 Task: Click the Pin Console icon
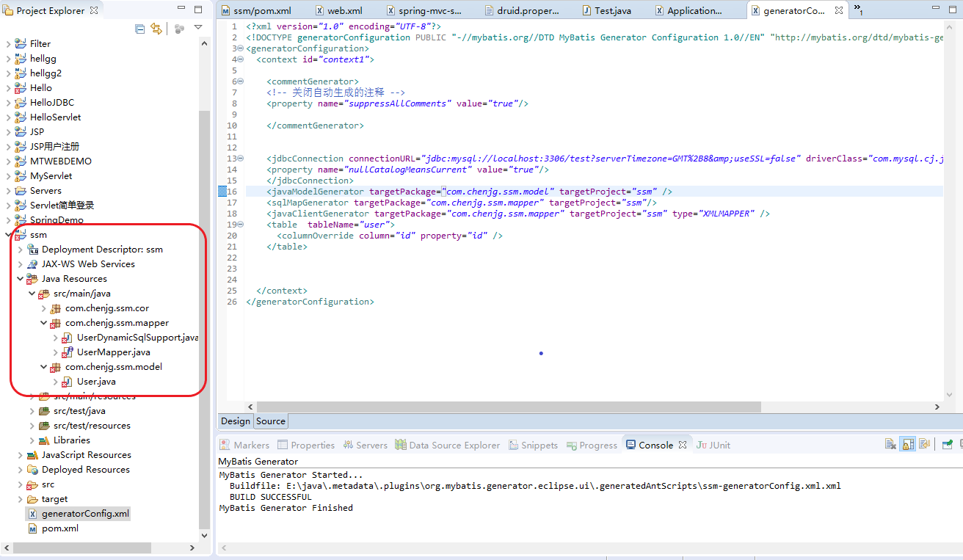pyautogui.click(x=948, y=444)
